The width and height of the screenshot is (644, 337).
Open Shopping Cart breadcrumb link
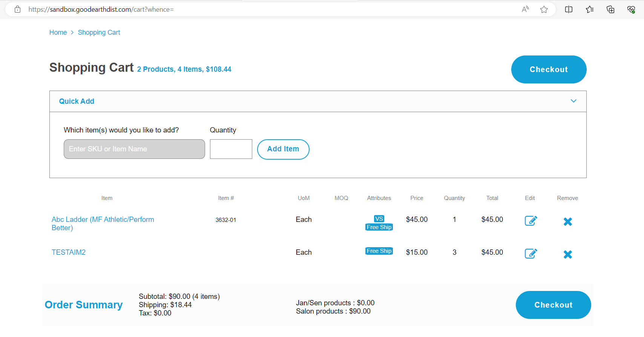(99, 32)
